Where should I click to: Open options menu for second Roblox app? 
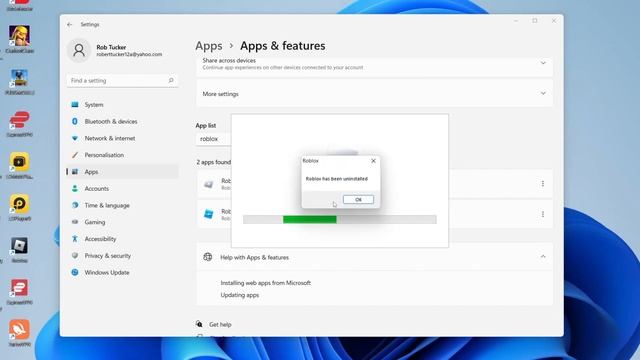coord(542,214)
